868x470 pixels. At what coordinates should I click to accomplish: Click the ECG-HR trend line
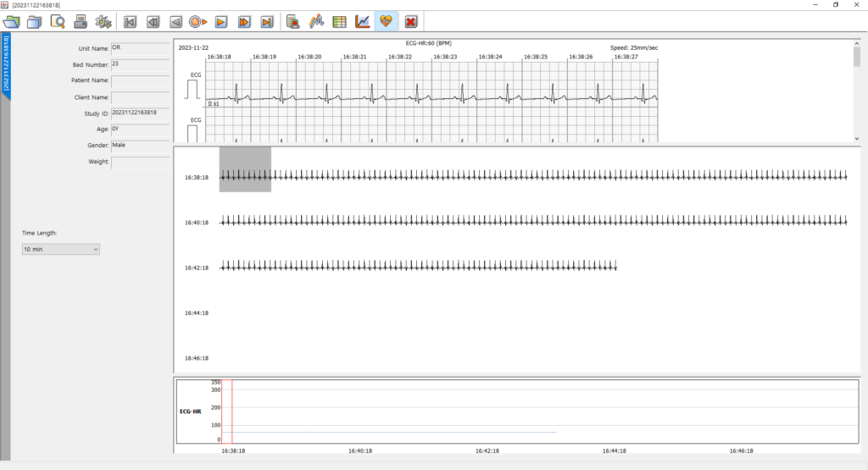[x=389, y=433]
